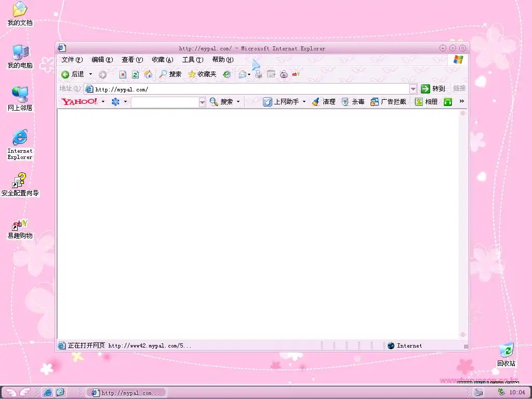Click the Edit page icon beside the printer

tap(271, 74)
